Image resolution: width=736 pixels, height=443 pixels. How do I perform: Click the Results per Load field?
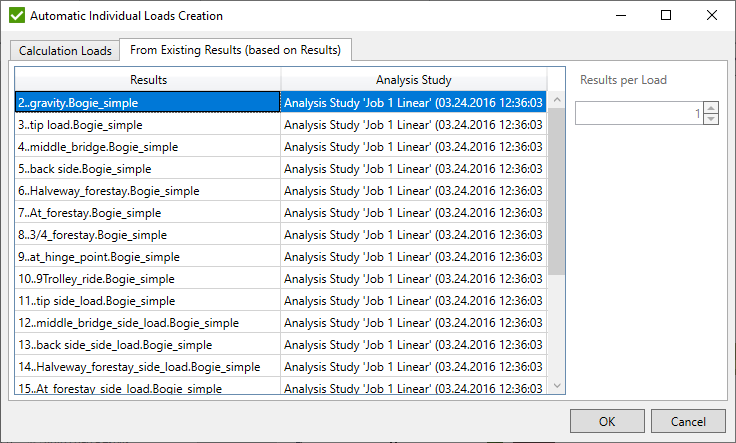pyautogui.click(x=638, y=113)
